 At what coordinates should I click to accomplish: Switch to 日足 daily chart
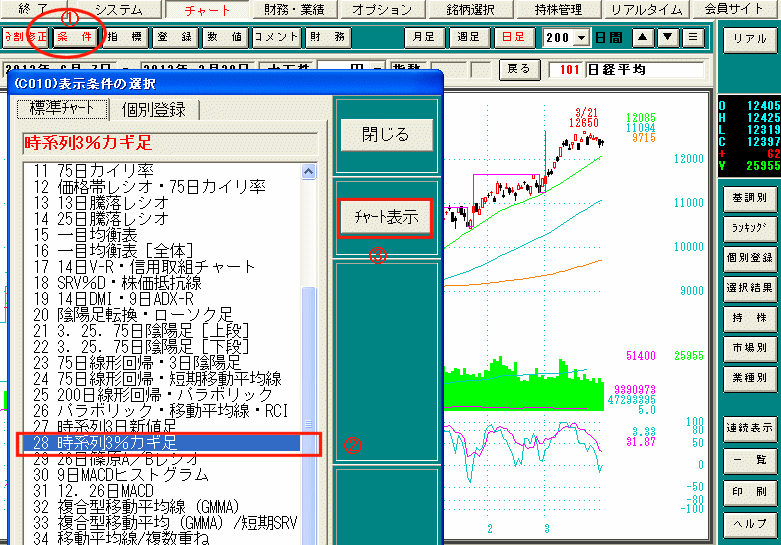click(x=514, y=37)
